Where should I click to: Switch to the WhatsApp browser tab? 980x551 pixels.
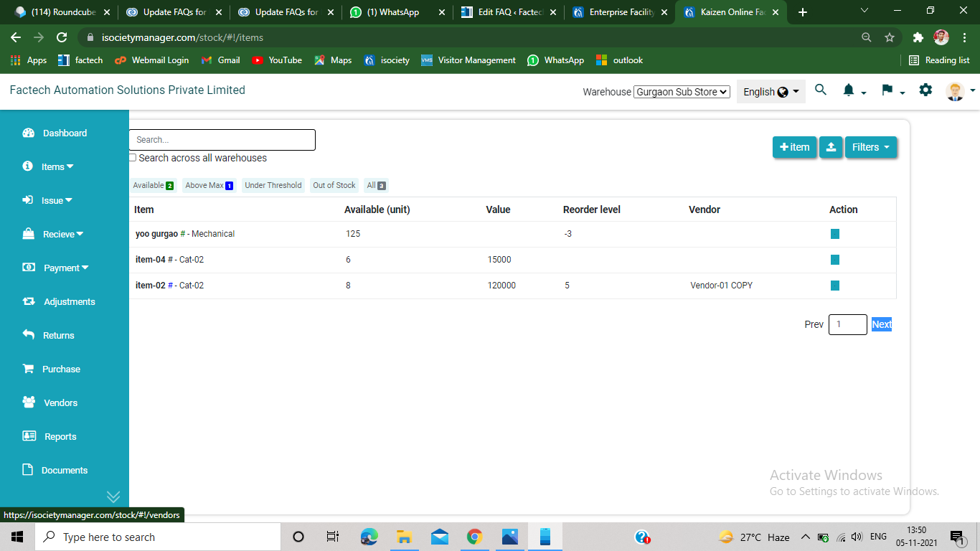coord(397,12)
